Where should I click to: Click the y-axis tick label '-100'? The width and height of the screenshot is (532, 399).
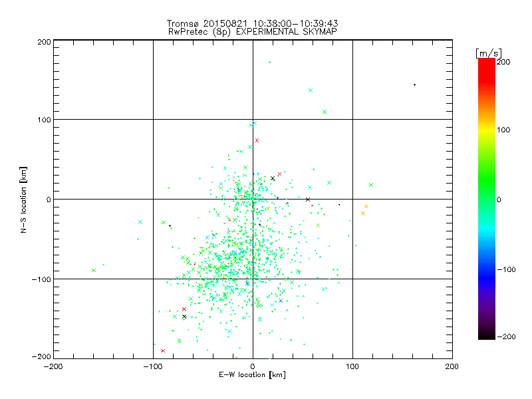click(41, 279)
